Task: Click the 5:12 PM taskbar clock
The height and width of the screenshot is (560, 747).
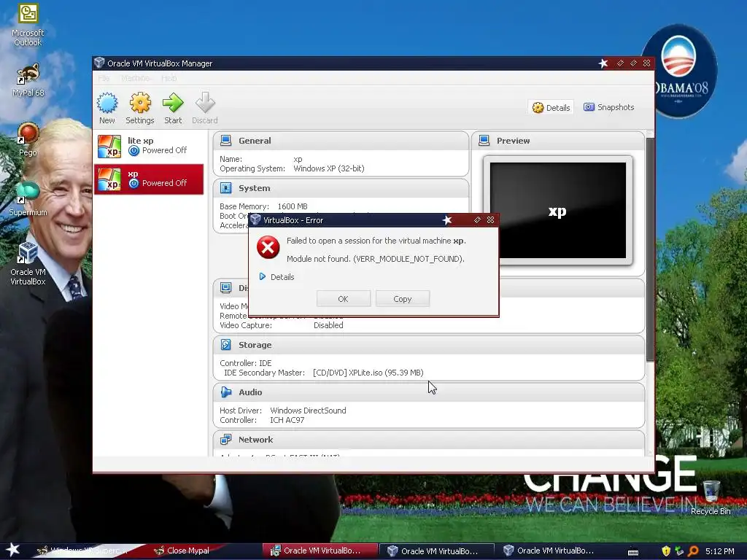Action: 719,551
